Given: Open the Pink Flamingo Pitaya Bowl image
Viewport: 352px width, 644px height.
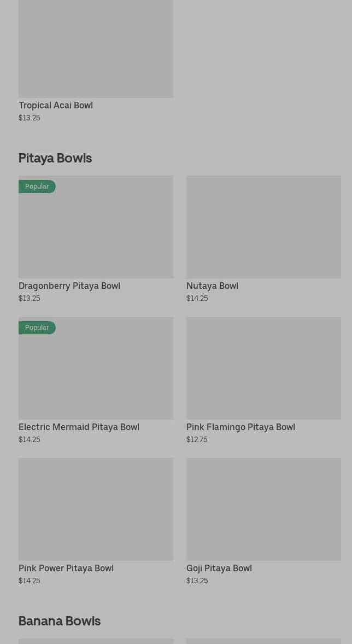Looking at the screenshot, I should click(x=263, y=368).
